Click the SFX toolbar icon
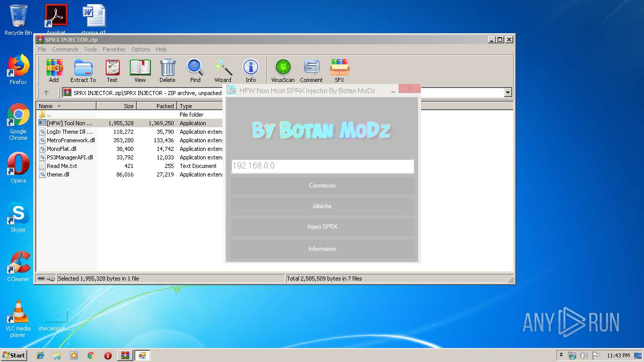This screenshot has width=644, height=362. (x=340, y=70)
